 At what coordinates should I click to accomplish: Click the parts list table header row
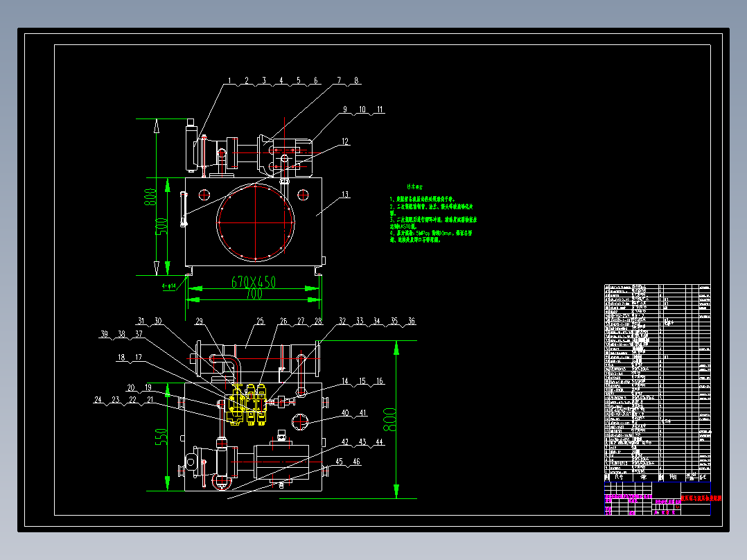[x=658, y=477]
